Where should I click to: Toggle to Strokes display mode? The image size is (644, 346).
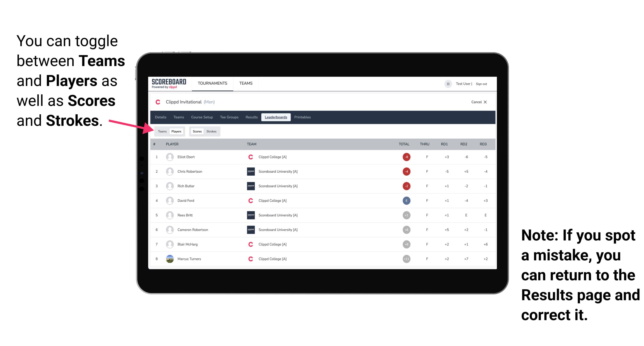click(x=212, y=131)
